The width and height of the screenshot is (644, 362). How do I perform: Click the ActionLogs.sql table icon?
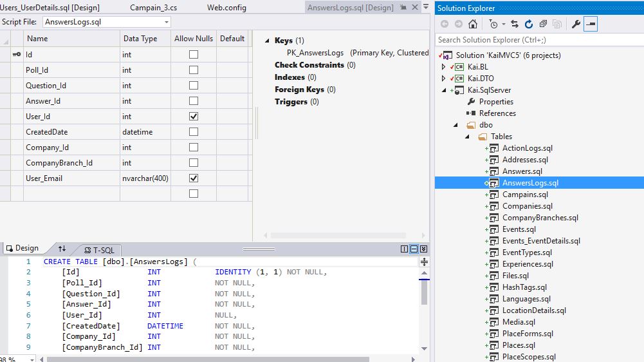coord(494,149)
